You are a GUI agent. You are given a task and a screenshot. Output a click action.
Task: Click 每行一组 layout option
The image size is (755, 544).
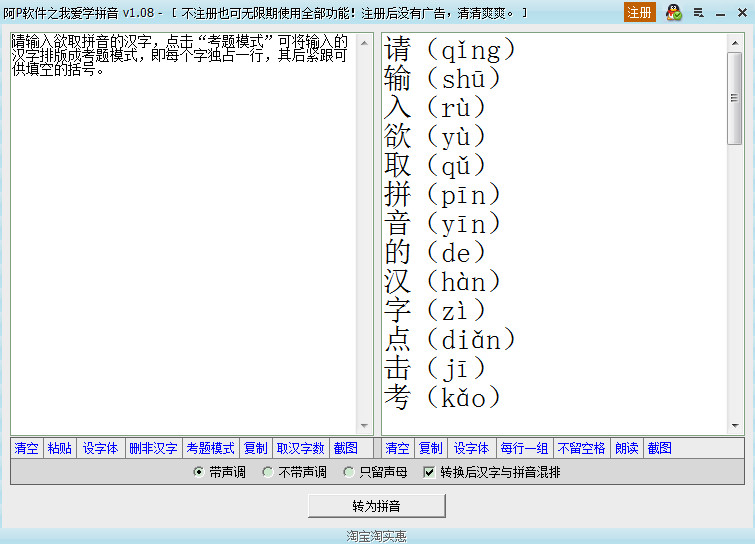tap(524, 448)
